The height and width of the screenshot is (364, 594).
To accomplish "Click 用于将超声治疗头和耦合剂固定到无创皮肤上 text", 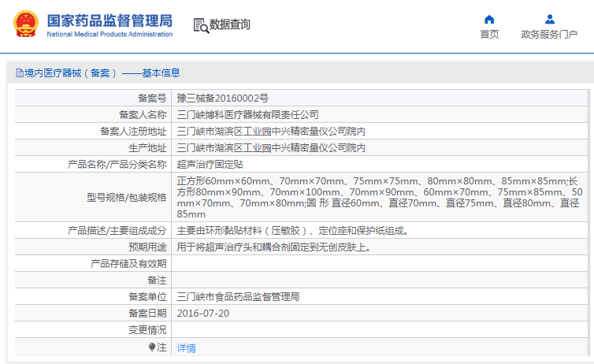I will tap(275, 247).
